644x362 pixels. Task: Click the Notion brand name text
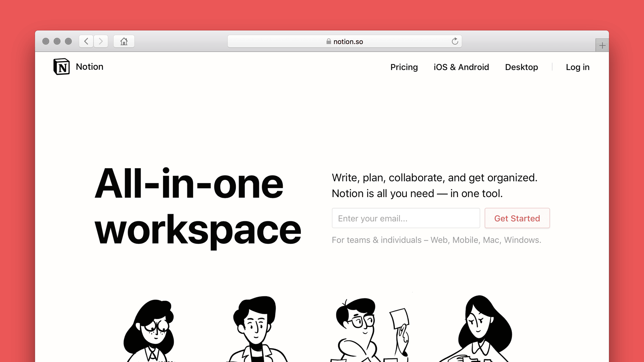(90, 67)
